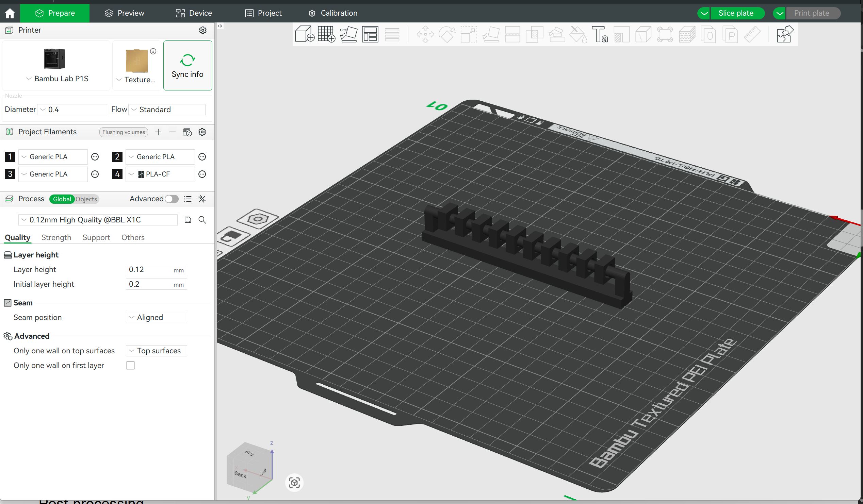863x504 pixels.
Task: Open the Cut tool
Action: tap(513, 34)
